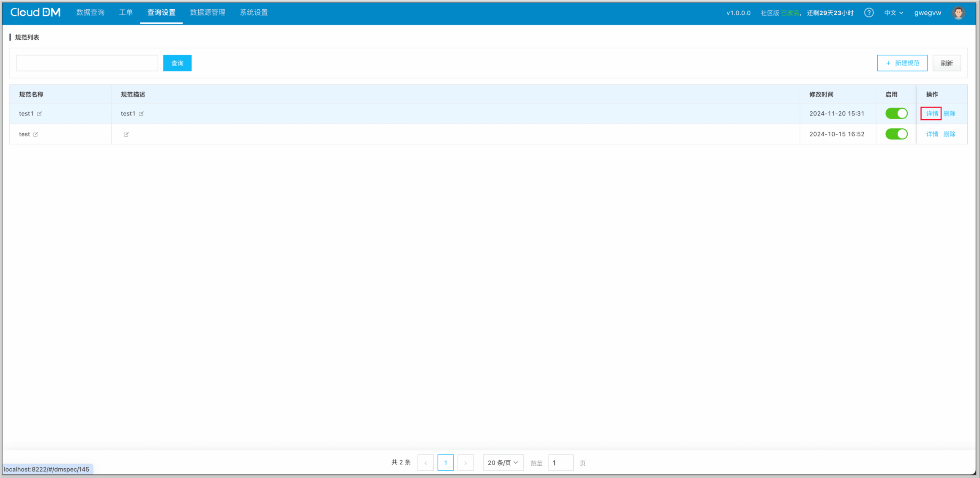This screenshot has height=478, width=980.
Task: Edit the empty description of test row
Action: click(x=126, y=135)
